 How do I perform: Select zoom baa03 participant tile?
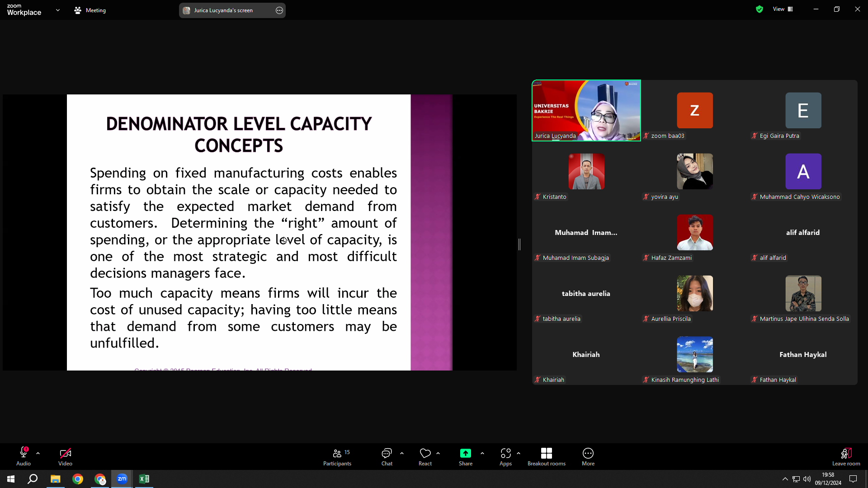[x=695, y=111]
